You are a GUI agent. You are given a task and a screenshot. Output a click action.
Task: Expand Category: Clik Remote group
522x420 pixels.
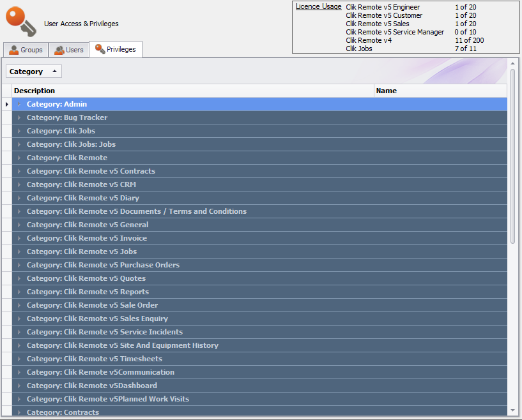(19, 158)
